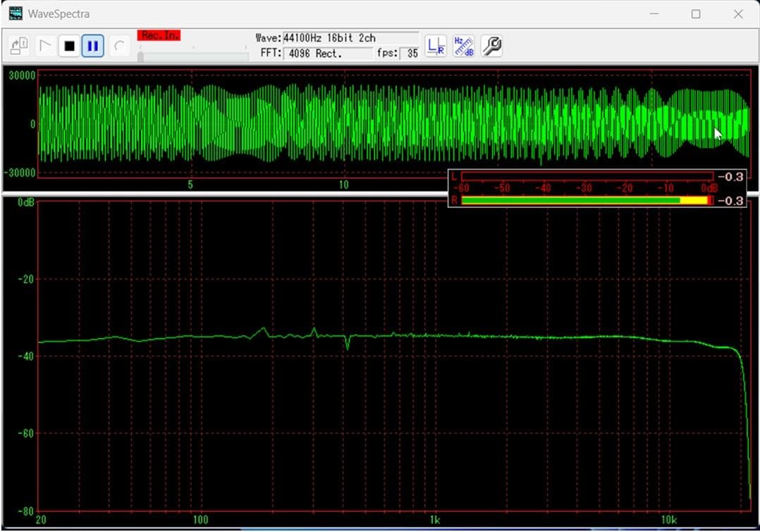The width and height of the screenshot is (760, 532).
Task: Click the WaveSpectra app icon in title bar
Action: [x=16, y=13]
